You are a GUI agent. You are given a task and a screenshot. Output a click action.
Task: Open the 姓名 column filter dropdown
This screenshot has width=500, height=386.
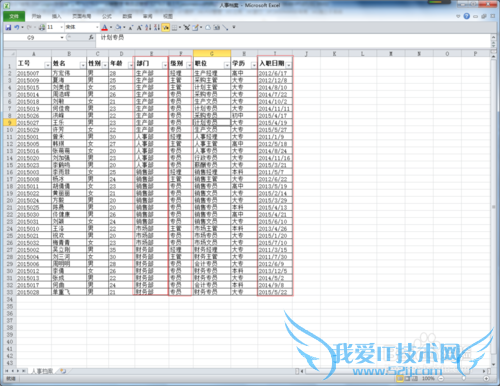(x=83, y=65)
